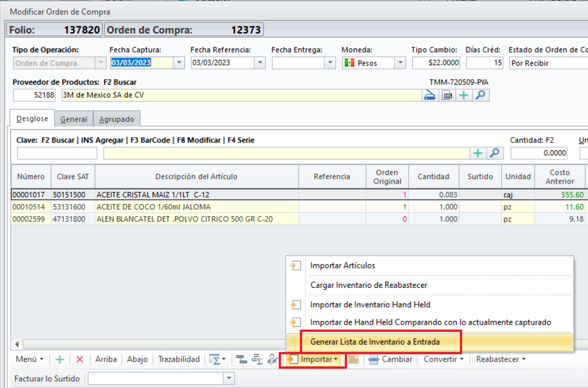Image resolution: width=588 pixels, height=388 pixels.
Task: Click the toolbar icon just left of Importar
Action: (x=272, y=359)
